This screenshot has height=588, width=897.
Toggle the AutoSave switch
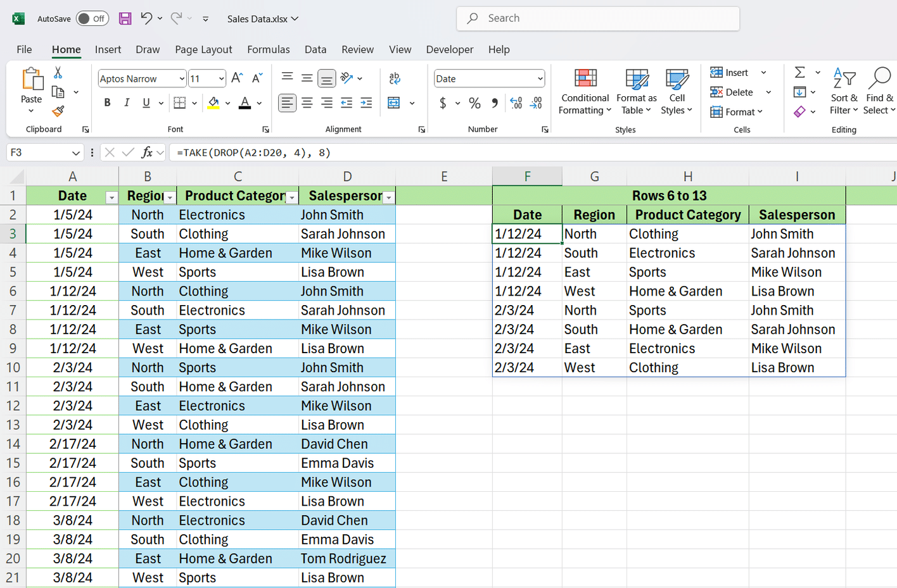tap(92, 18)
